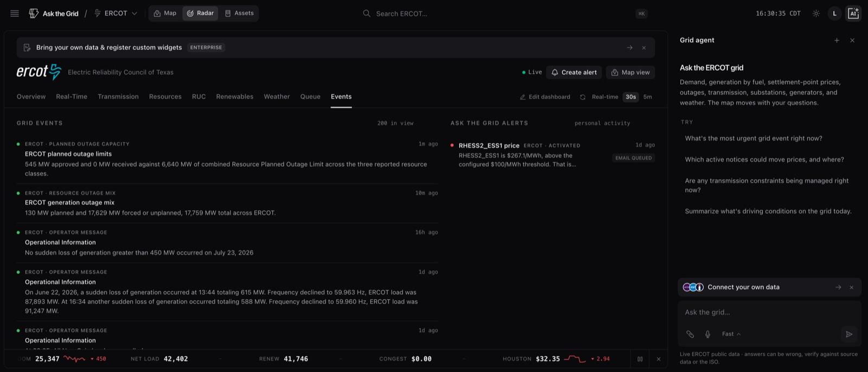Open the ERCOT region dropdown
Viewport: 868px width, 372px height.
(116, 14)
